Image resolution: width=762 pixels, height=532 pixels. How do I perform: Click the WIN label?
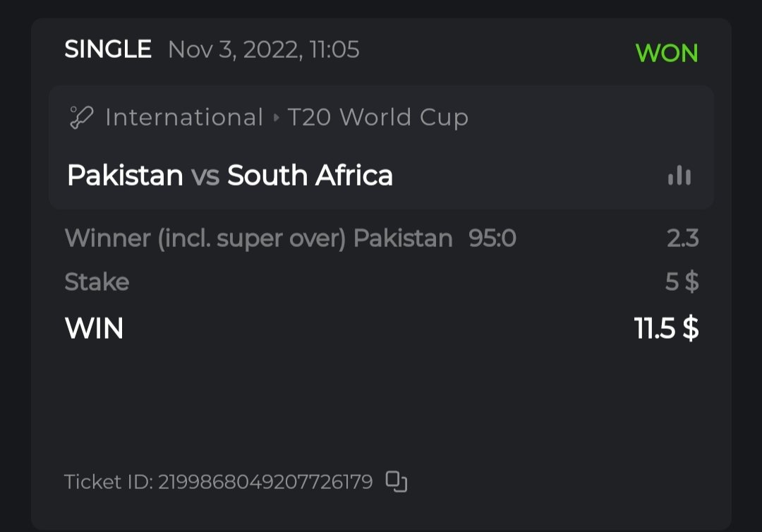coord(94,328)
